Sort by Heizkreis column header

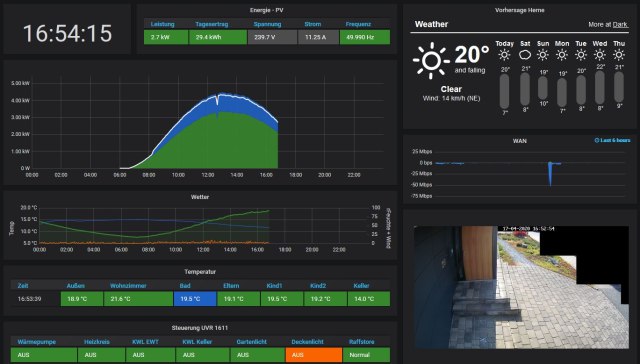pos(97,342)
